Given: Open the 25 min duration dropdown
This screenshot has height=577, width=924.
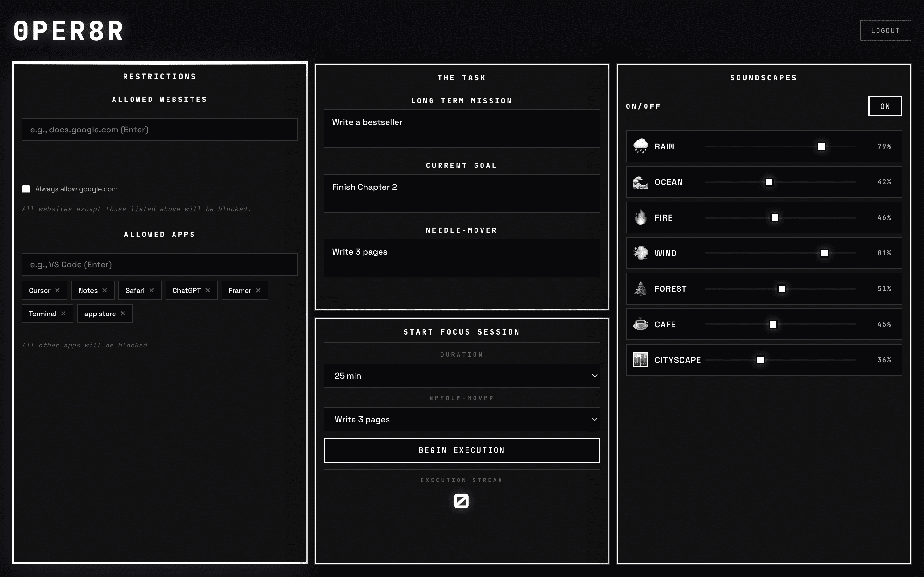Looking at the screenshot, I should (461, 375).
